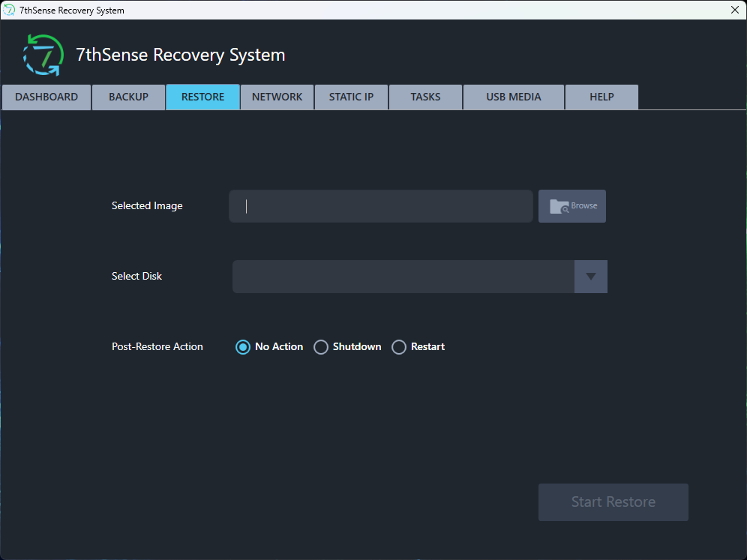Switch to USB MEDIA tab
This screenshot has width=747, height=560.
514,97
